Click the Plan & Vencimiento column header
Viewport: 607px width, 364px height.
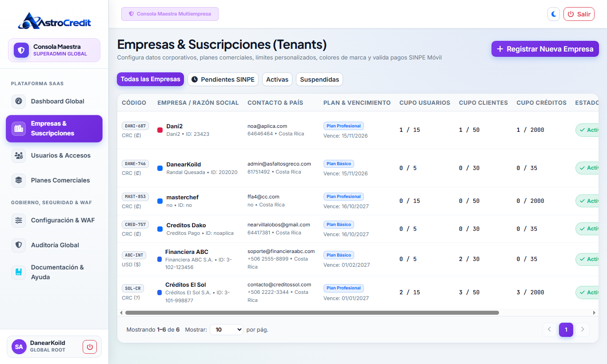click(357, 103)
